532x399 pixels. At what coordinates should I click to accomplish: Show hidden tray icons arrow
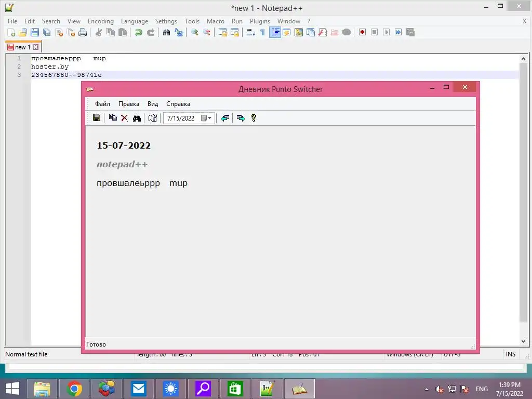pyautogui.click(x=427, y=389)
